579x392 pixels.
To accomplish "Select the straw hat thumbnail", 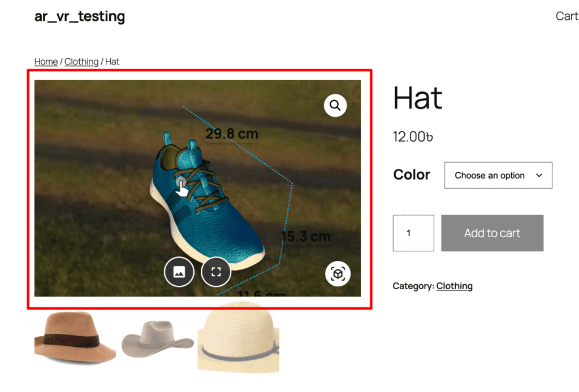I will tap(238, 337).
